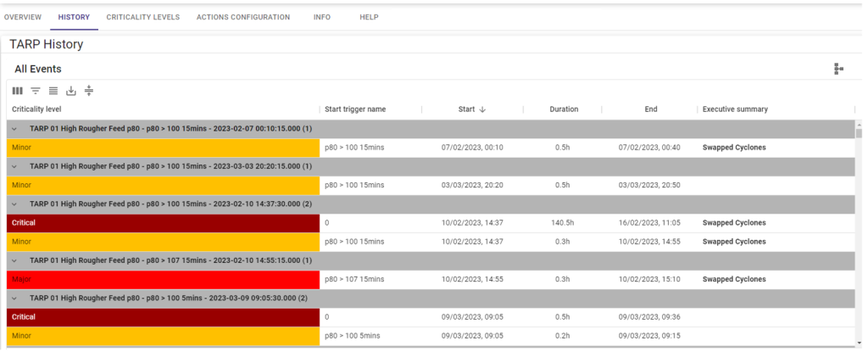This screenshot has height=352, width=868.
Task: Collapse the 2023-03-09 09:05:30 event group
Action: coord(14,299)
